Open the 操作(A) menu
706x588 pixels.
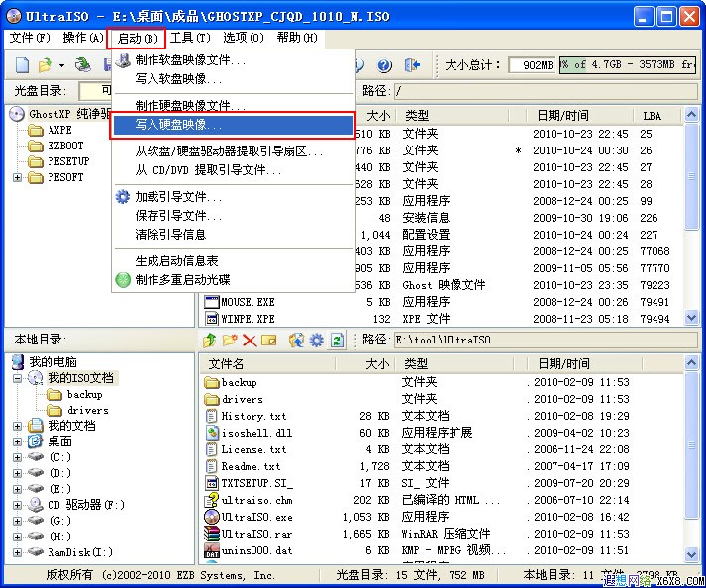pos(83,38)
